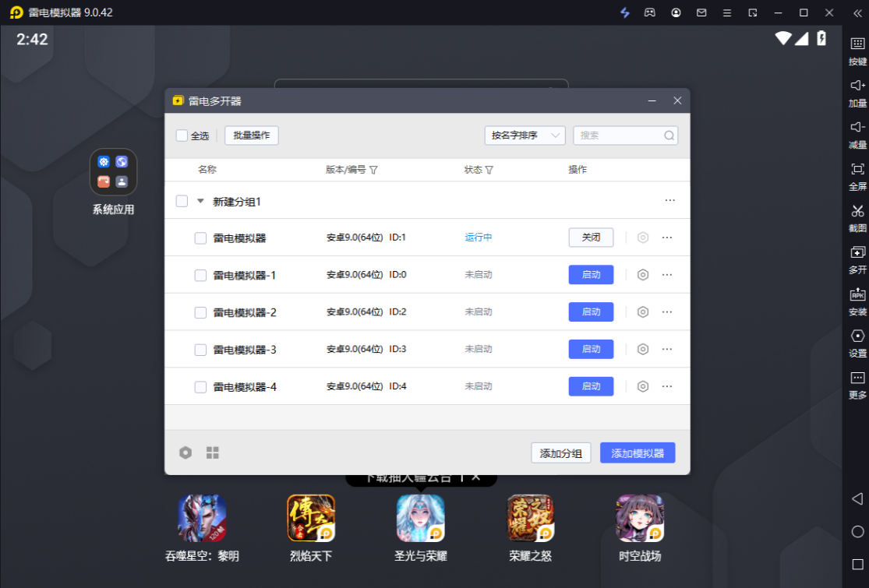Screen dimensions: 869x588
Task: Open 设置 settings in the right sidebar
Action: click(857, 336)
